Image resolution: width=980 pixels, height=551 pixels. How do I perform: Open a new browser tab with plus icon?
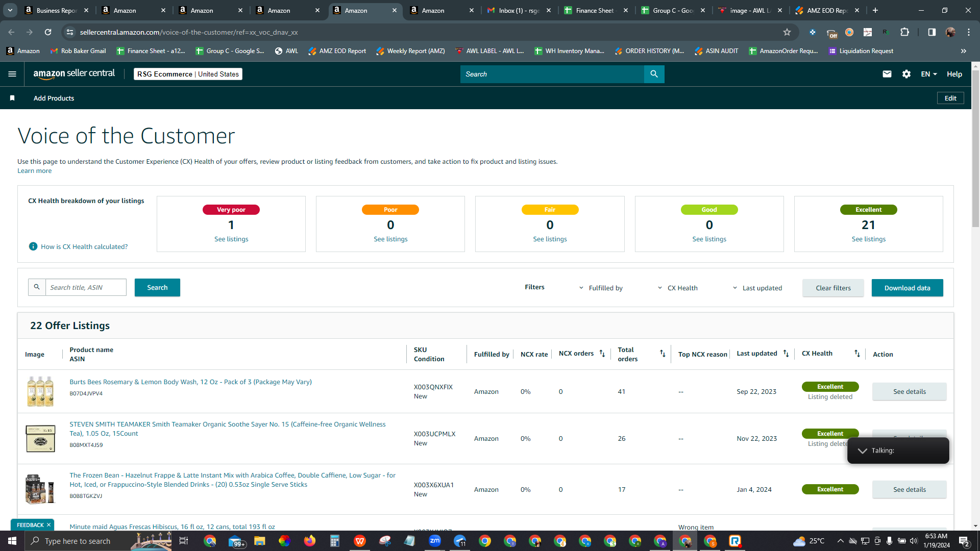tap(875, 10)
